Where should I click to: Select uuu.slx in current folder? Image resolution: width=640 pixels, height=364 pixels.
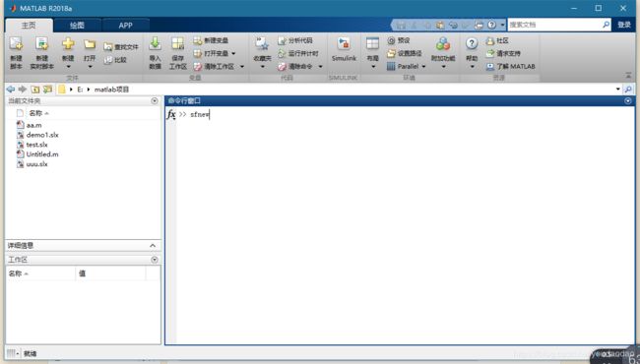point(32,164)
